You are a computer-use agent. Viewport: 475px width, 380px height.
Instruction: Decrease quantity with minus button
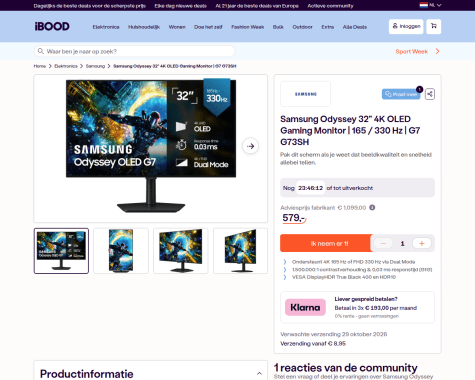pos(383,244)
